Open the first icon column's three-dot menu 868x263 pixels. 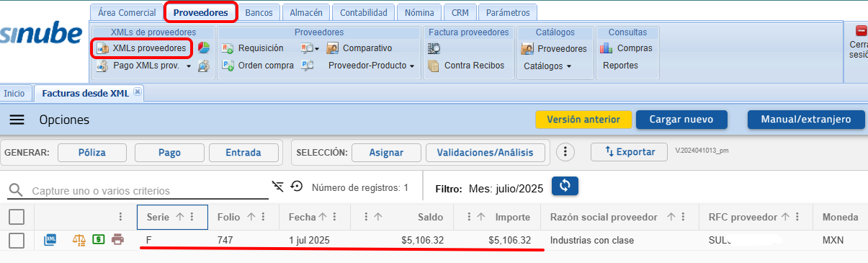pos(120,217)
